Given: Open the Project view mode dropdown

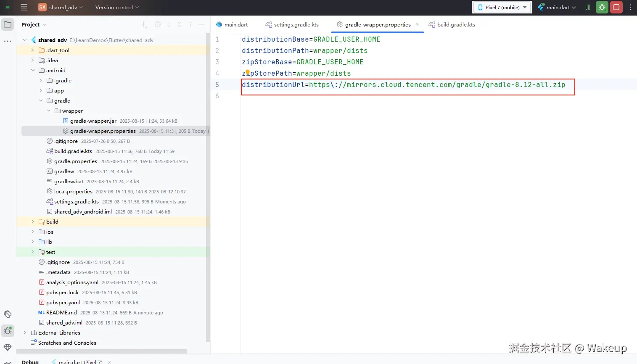Looking at the screenshot, I should pyautogui.click(x=34, y=25).
